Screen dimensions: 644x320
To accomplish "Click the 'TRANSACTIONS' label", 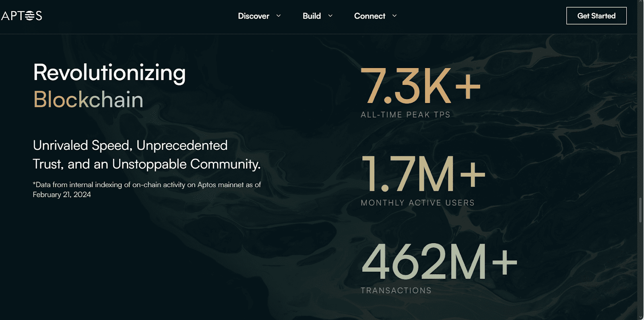I will (x=396, y=291).
